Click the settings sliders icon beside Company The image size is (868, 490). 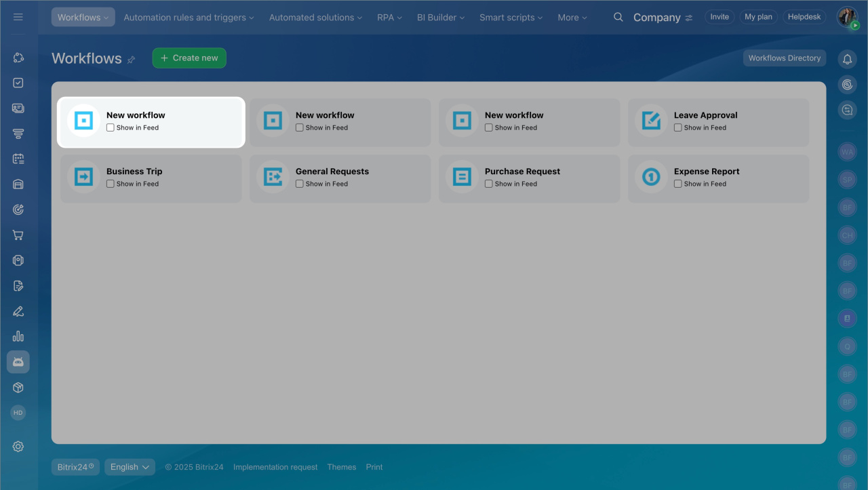(x=689, y=18)
